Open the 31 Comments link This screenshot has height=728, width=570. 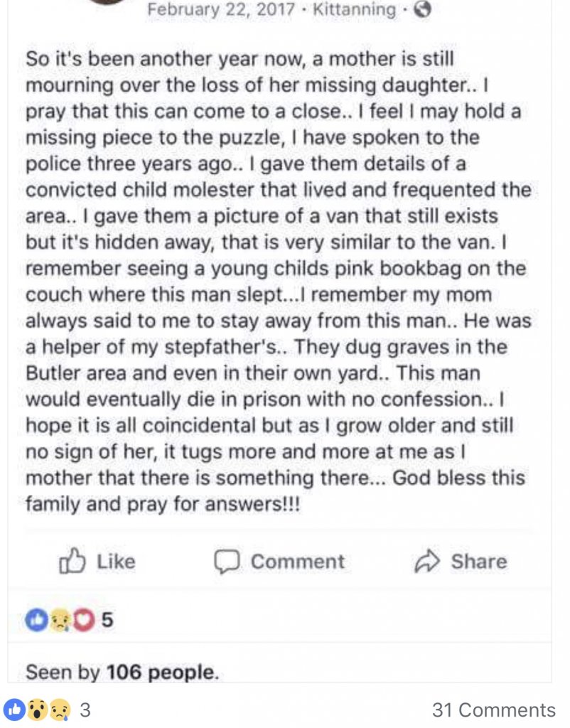pos(493,710)
